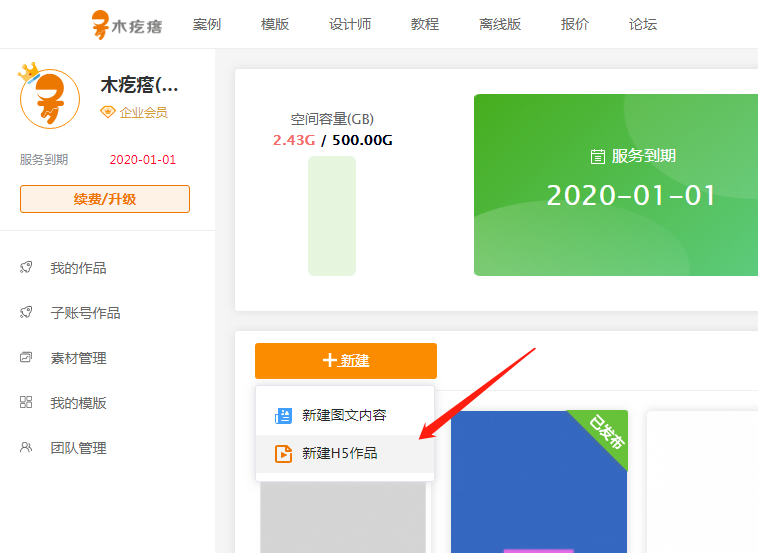Open 素材管理 in sidebar
Image resolution: width=758 pixels, height=553 pixels.
pyautogui.click(x=78, y=358)
